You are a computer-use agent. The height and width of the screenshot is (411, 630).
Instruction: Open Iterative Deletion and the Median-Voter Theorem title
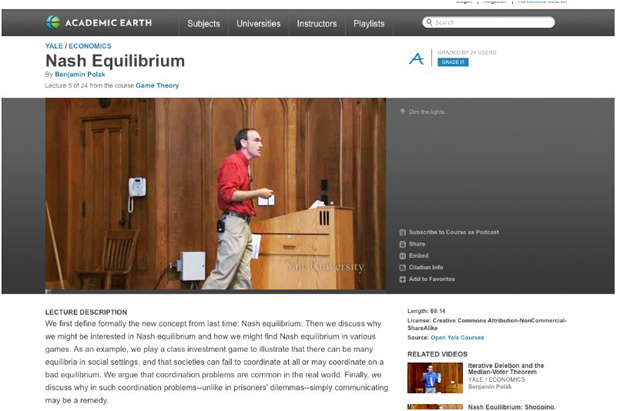coord(506,368)
